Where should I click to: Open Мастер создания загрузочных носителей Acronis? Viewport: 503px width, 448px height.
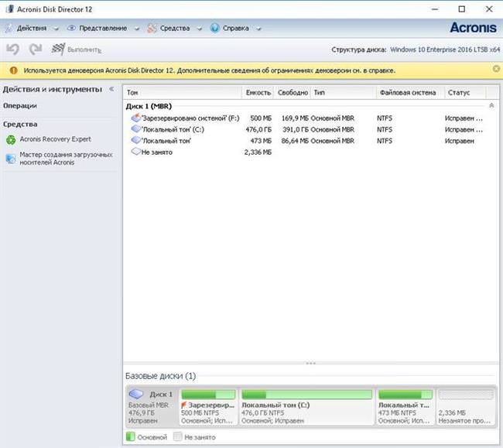point(66,159)
